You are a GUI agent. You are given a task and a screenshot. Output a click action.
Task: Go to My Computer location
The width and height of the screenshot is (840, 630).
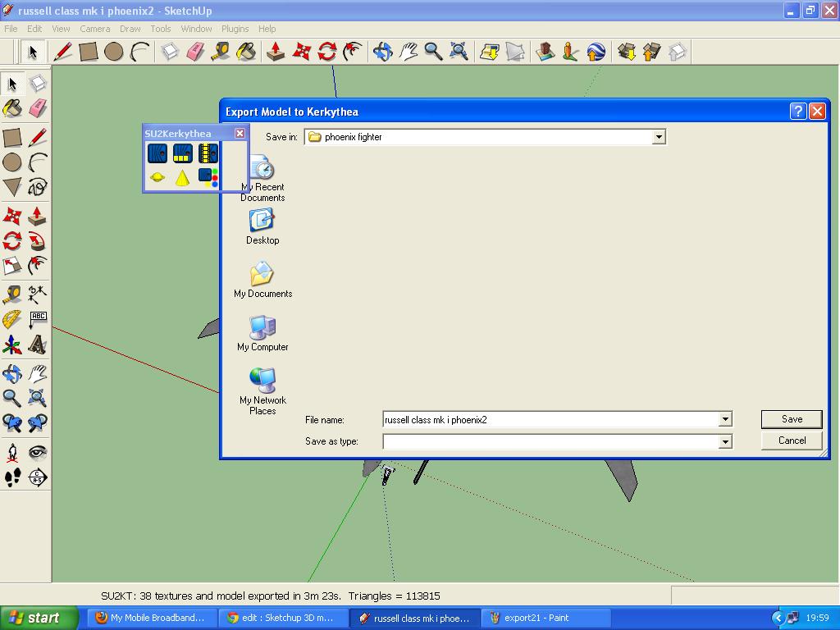[x=262, y=333]
